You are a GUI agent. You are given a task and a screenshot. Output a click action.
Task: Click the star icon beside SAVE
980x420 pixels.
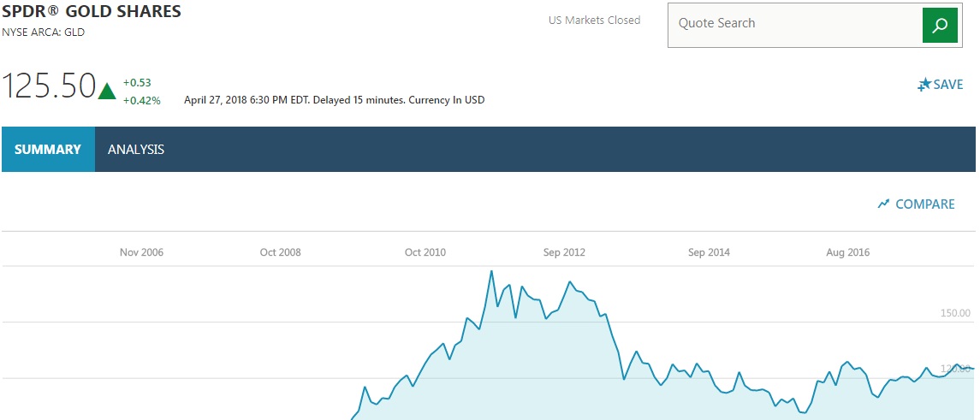click(x=924, y=85)
